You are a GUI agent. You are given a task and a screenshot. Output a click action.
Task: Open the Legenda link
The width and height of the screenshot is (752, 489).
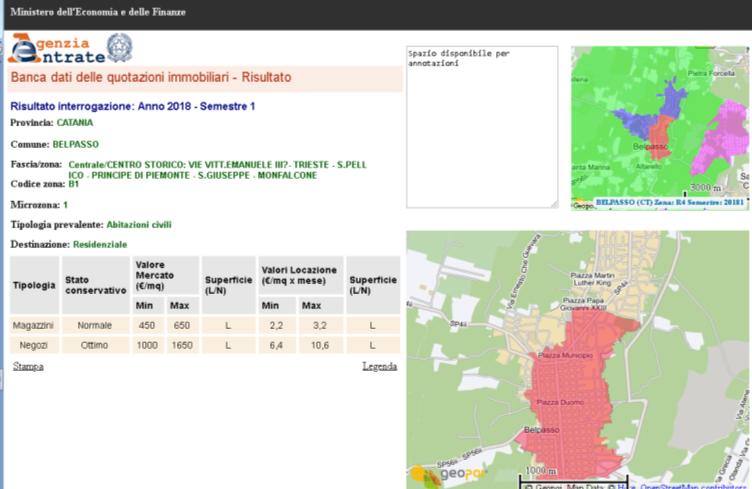(x=379, y=367)
